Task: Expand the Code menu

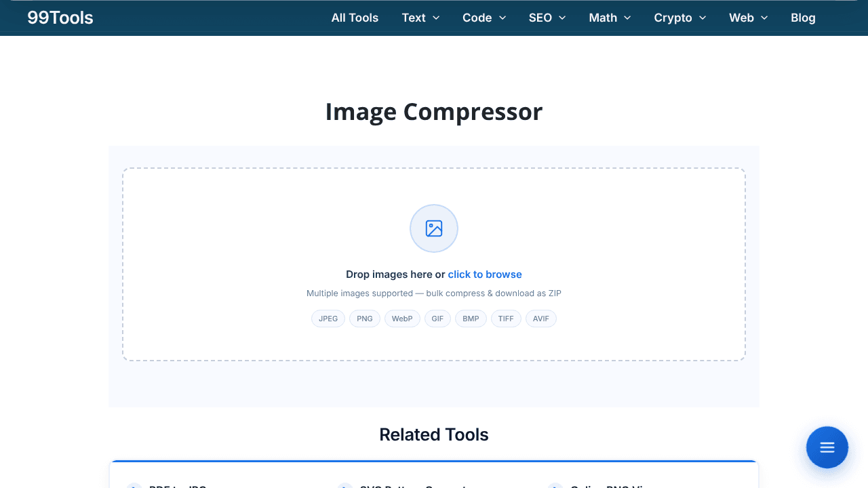Action: pyautogui.click(x=484, y=18)
